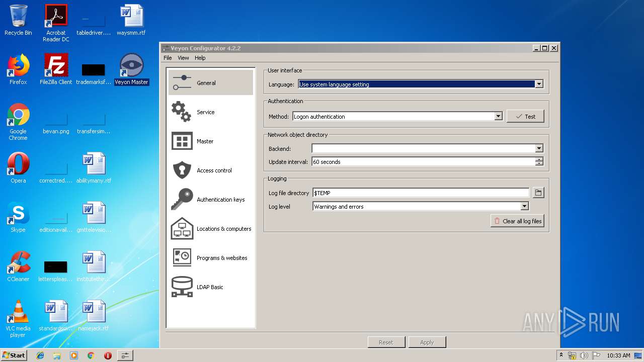
Task: Open Windows Explorer from taskbar
Action: pos(57,355)
